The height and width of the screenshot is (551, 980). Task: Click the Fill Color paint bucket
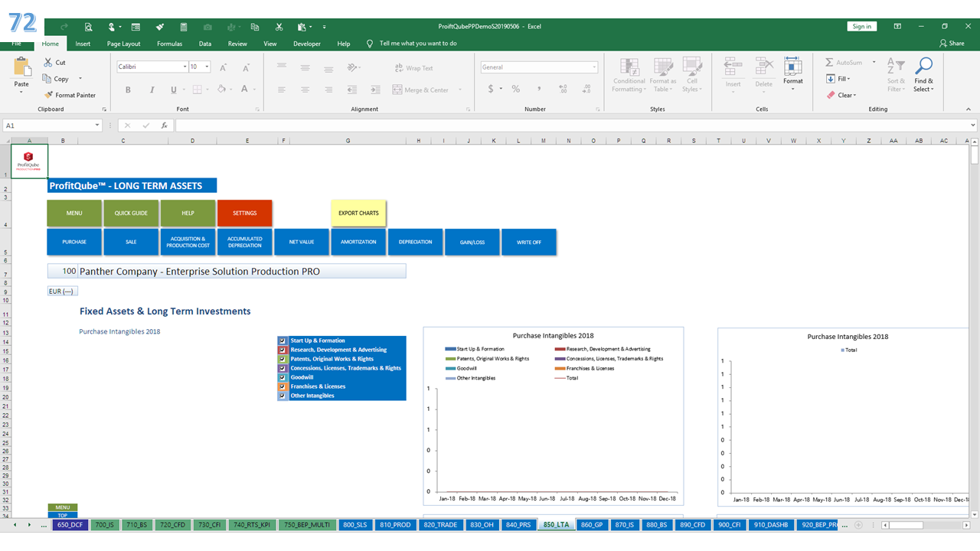coord(220,90)
